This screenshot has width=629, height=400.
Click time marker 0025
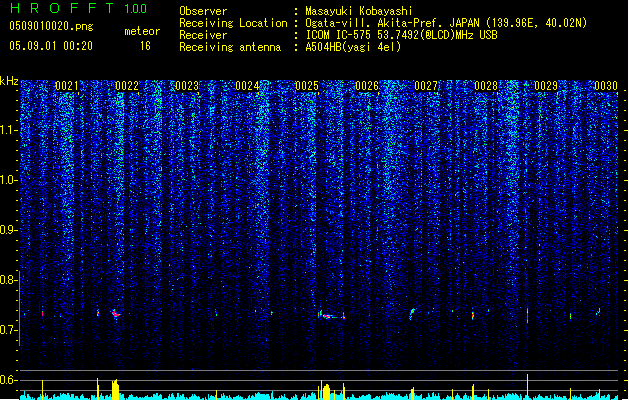click(x=307, y=86)
